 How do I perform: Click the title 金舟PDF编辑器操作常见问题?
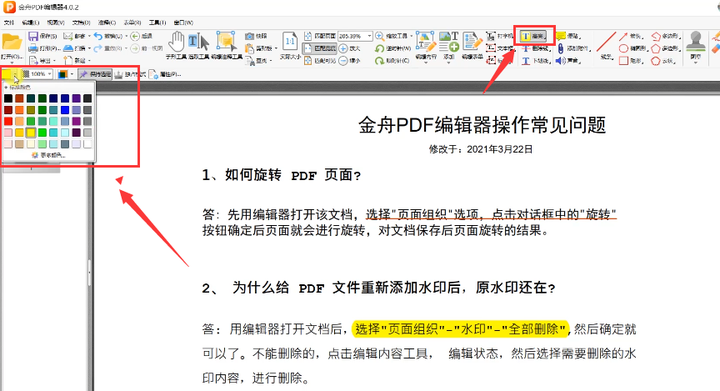(x=482, y=125)
